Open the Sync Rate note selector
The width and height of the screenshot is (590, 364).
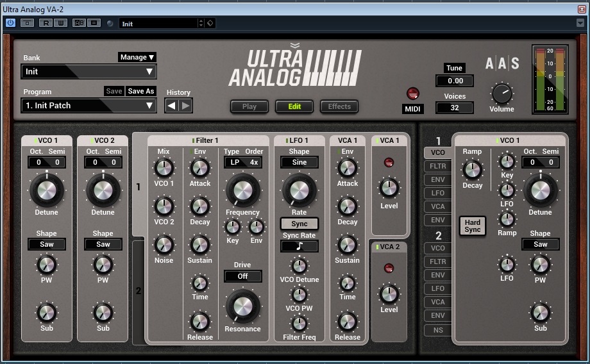coord(299,246)
